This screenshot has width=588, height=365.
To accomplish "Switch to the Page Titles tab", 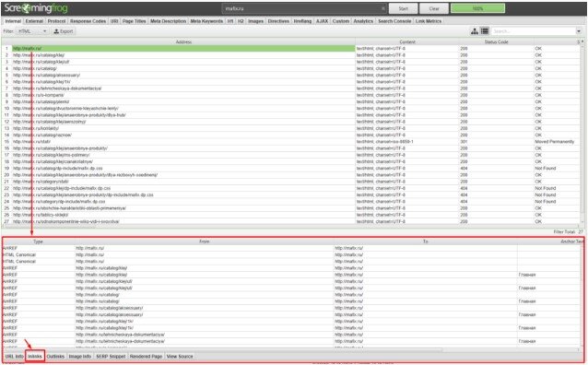I will click(x=134, y=21).
